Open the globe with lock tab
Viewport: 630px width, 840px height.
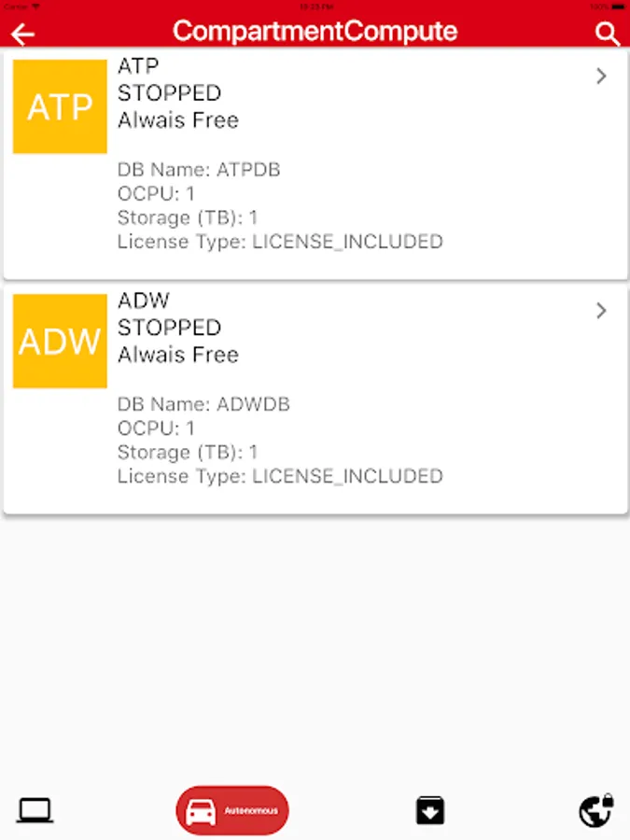click(596, 810)
